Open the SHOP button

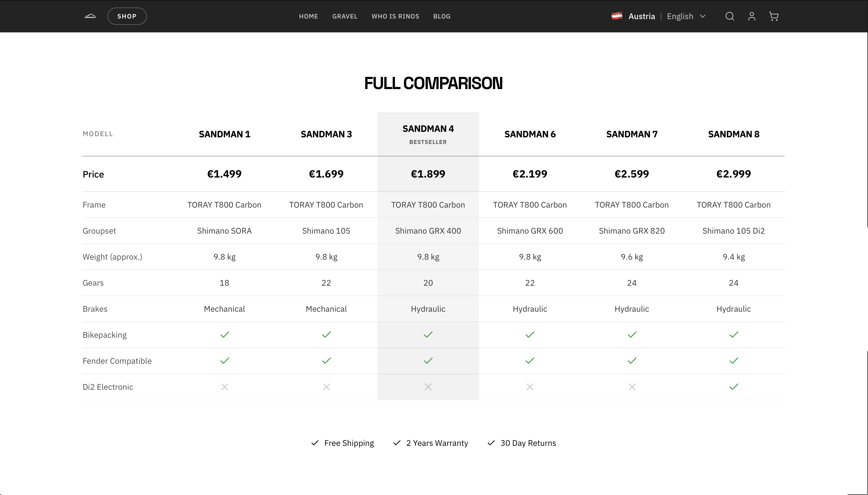point(127,16)
